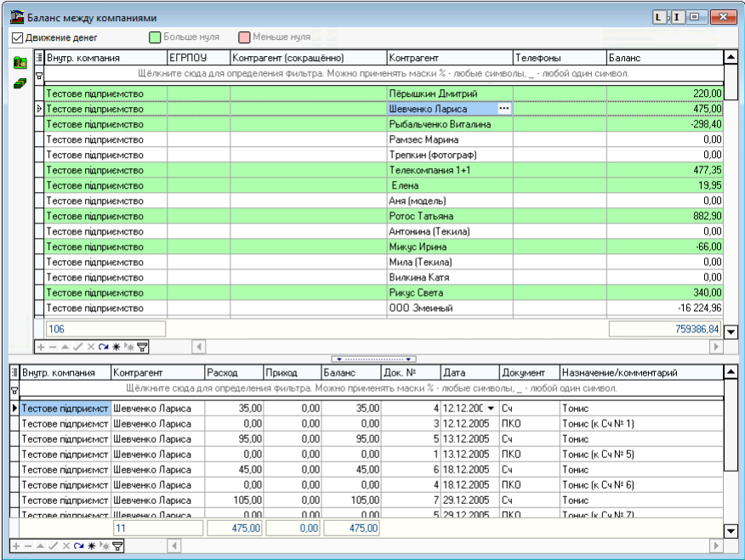
Task: Open the date dropdown in first detail row
Action: click(490, 409)
